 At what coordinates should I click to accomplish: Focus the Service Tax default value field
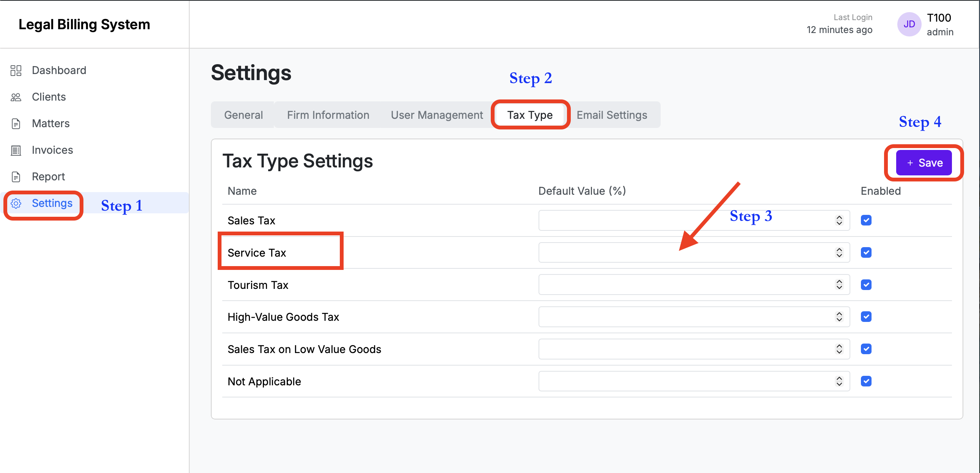694,252
